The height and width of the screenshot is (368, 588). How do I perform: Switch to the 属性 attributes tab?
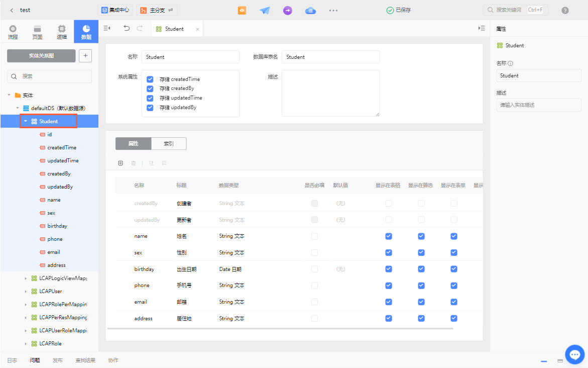pos(134,143)
